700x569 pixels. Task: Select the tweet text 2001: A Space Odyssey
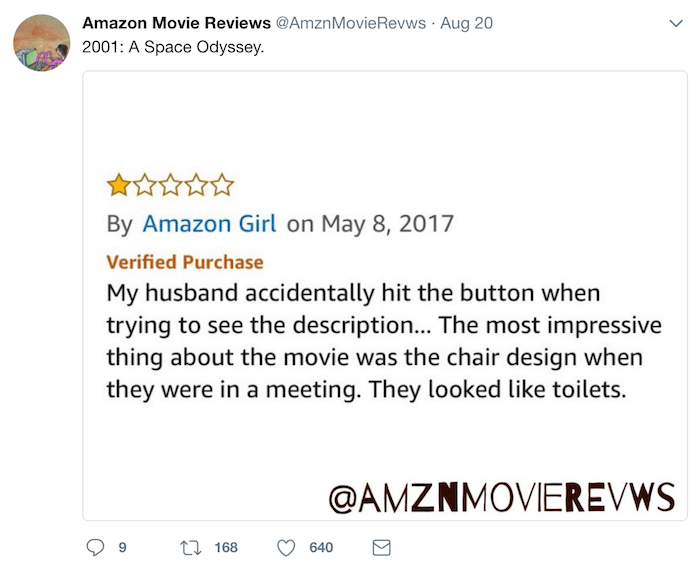click(x=173, y=47)
